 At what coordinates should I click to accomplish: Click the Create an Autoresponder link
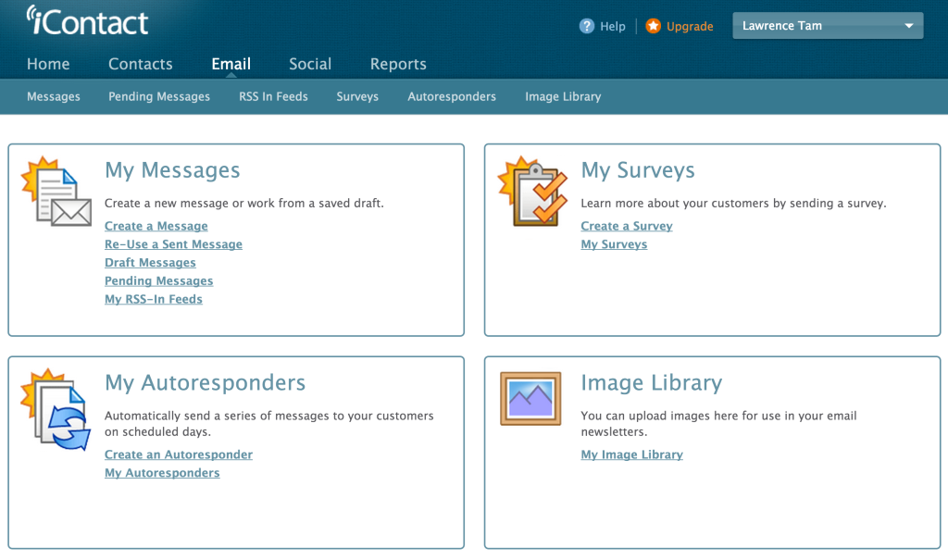tap(179, 454)
